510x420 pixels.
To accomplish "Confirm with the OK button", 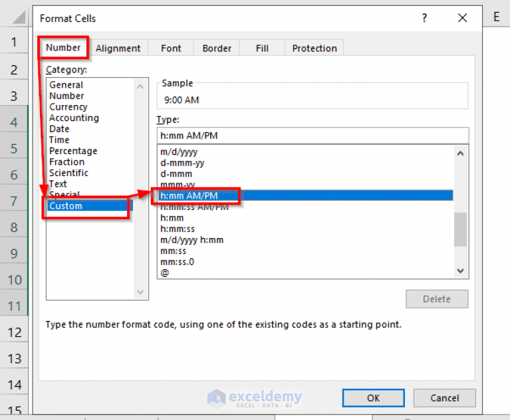I will pyautogui.click(x=373, y=398).
